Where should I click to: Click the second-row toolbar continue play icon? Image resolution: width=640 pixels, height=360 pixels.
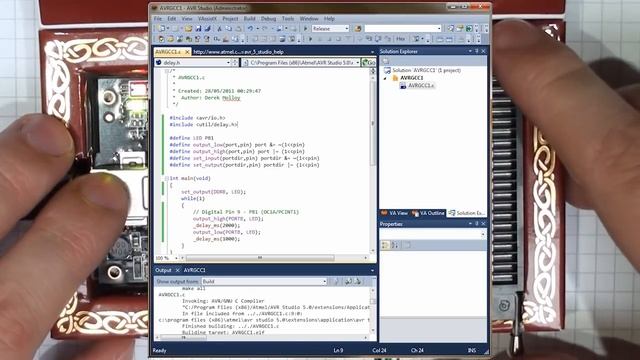(311, 39)
